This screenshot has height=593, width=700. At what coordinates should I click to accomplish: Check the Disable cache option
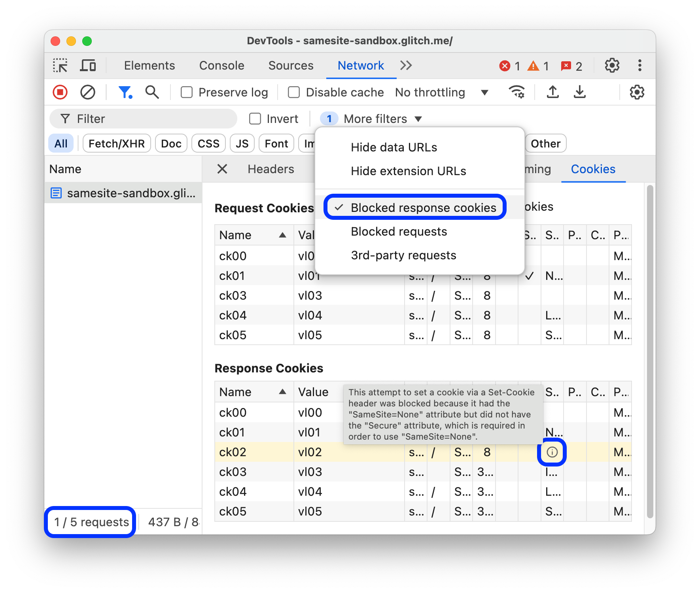[293, 92]
